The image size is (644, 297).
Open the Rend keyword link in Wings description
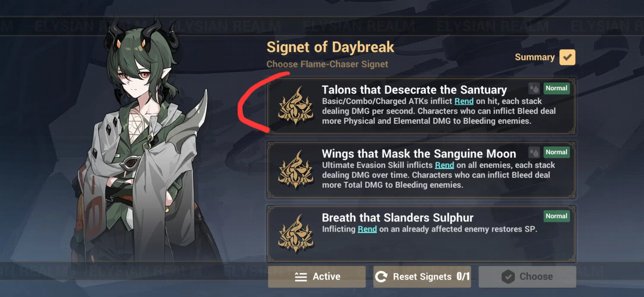(444, 165)
